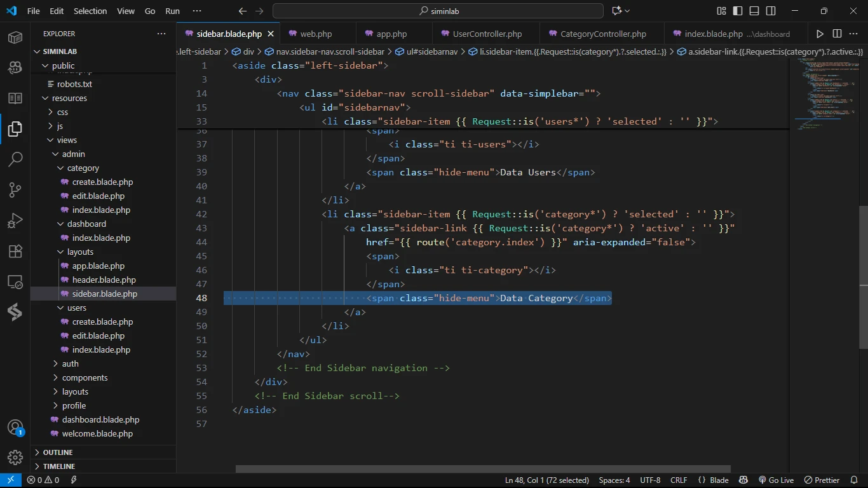
Task: Expand the OUTLINE section
Action: (x=58, y=452)
